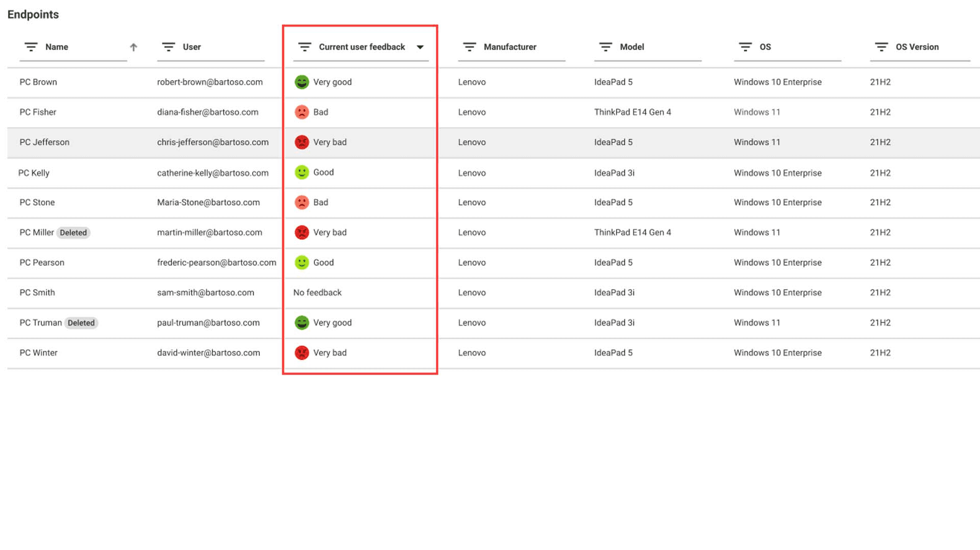Toggle the ascending sort arrow beside Name

click(134, 47)
